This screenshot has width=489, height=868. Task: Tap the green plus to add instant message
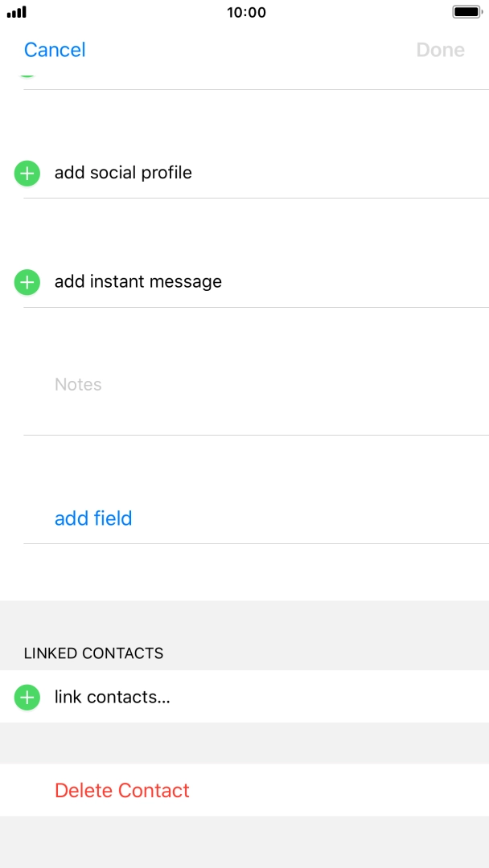(27, 282)
